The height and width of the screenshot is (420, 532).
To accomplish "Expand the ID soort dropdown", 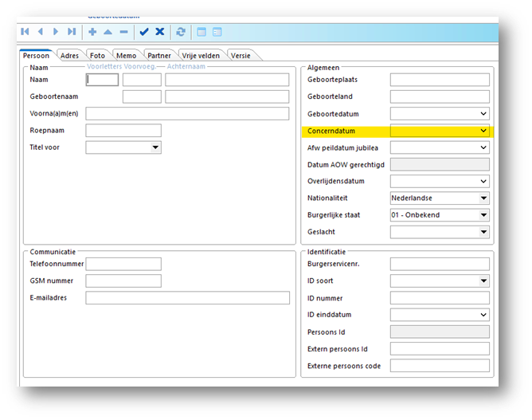I will (x=484, y=281).
